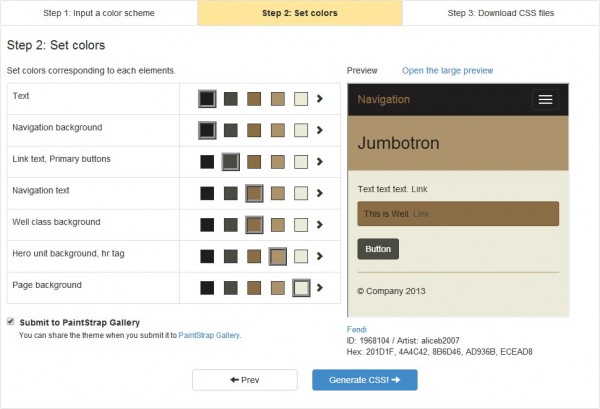The width and height of the screenshot is (600, 409).
Task: Select brown swatch for Well class background
Action: tap(254, 225)
